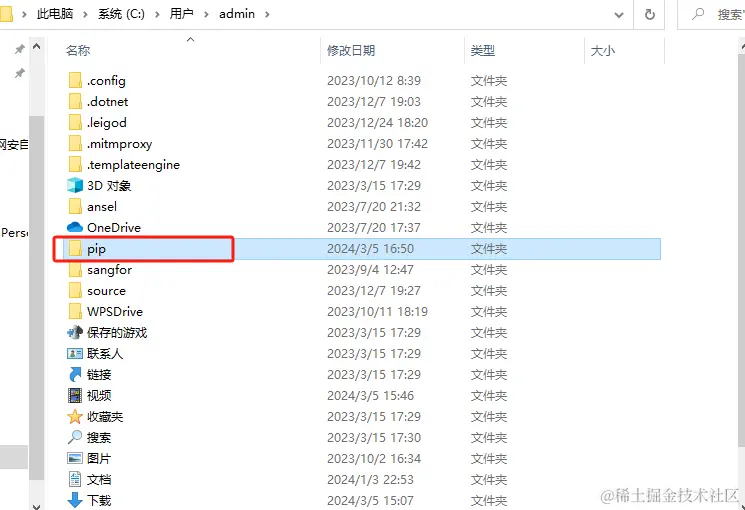Select the file name sangfor

109,269
